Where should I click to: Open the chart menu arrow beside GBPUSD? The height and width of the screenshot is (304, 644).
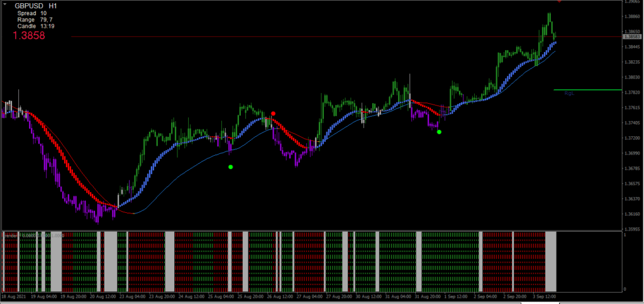pyautogui.click(x=3, y=3)
